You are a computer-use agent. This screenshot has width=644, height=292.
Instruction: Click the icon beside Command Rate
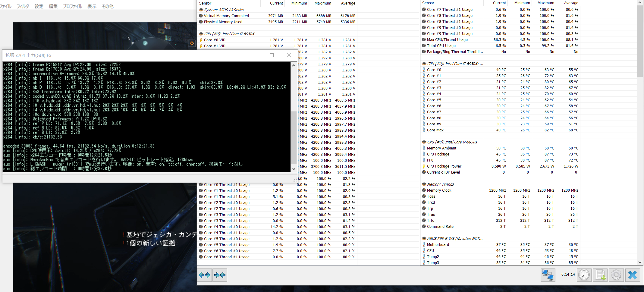coord(424,226)
